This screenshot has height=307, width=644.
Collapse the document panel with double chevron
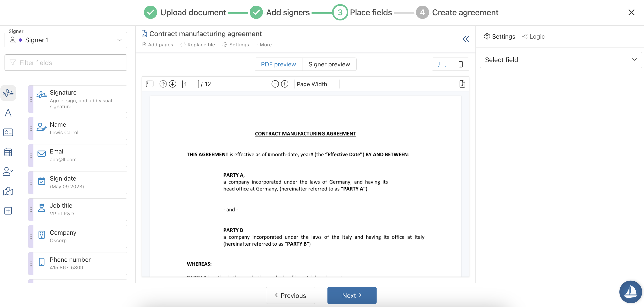coord(466,39)
